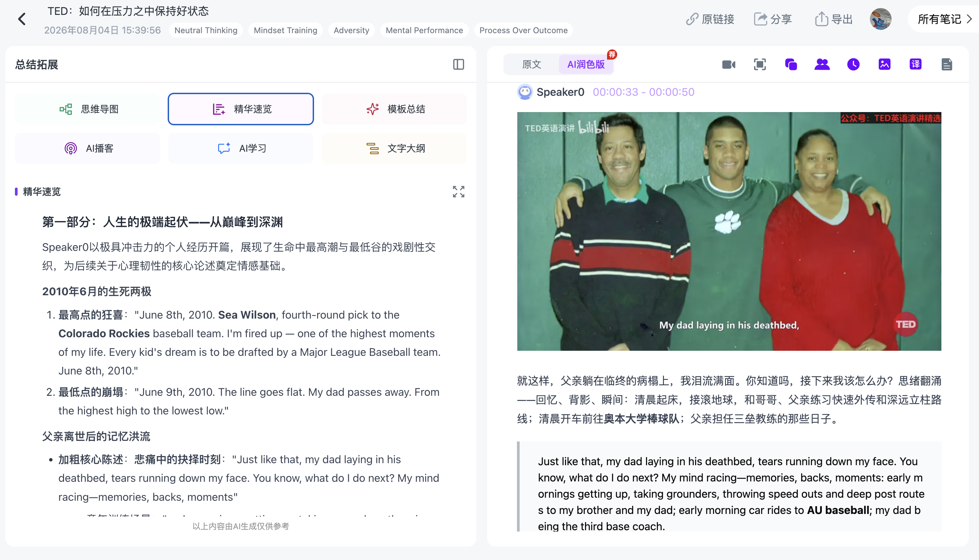
Task: Click the bold Sea Wilson text
Action: tap(247, 315)
